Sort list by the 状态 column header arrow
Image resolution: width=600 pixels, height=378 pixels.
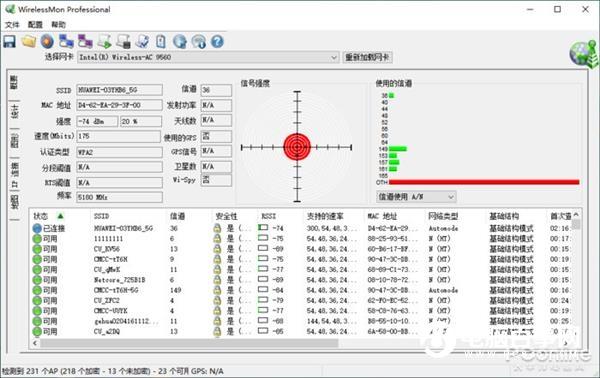click(60, 216)
